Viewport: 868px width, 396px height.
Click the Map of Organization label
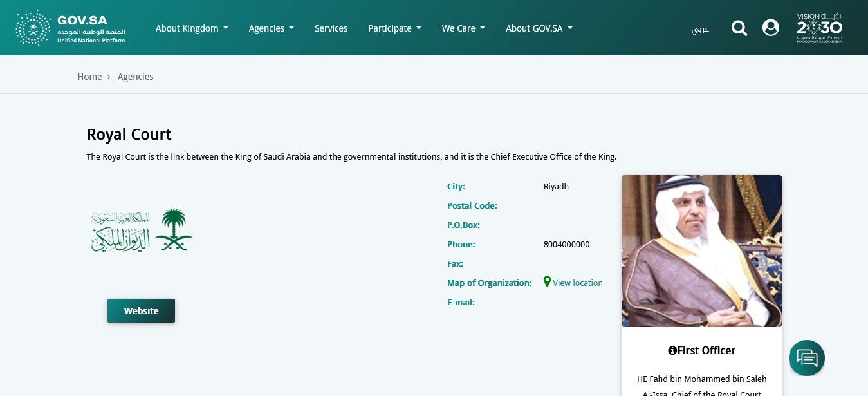tap(490, 283)
